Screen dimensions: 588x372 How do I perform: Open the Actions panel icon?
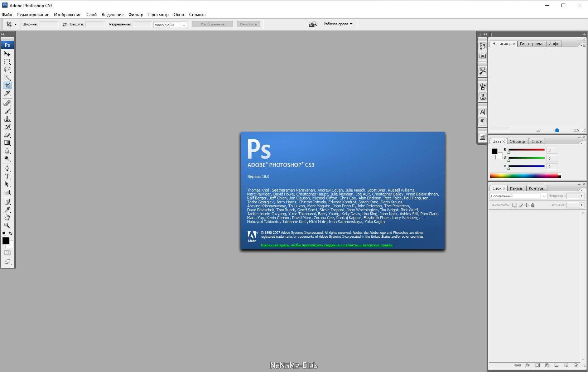point(482,56)
